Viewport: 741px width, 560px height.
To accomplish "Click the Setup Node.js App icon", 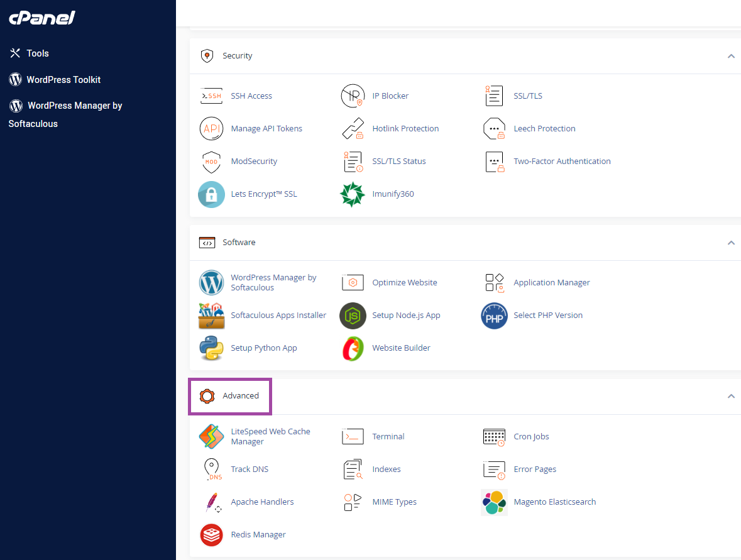I will 353,316.
